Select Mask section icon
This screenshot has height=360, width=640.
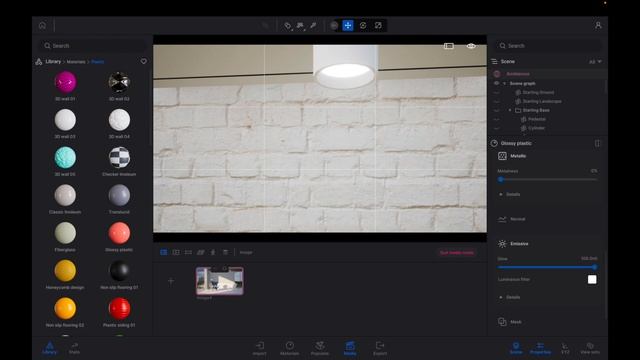pos(502,322)
